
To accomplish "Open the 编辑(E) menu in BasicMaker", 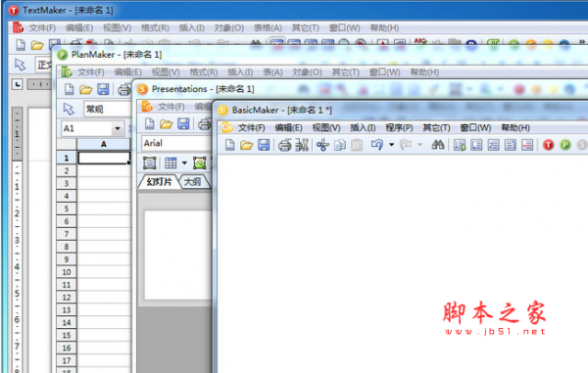I will [x=288, y=127].
